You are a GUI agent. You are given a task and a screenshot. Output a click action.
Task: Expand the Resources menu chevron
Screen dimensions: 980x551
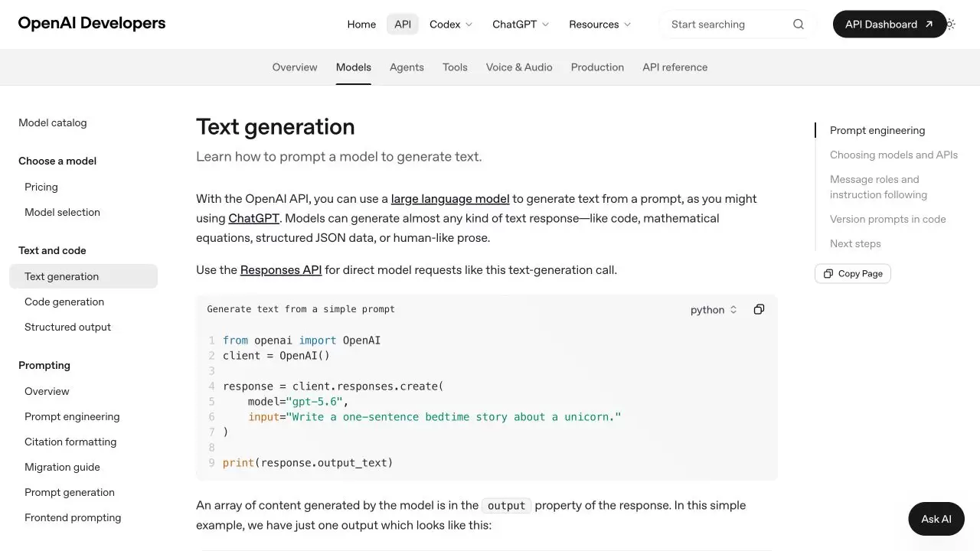(627, 24)
